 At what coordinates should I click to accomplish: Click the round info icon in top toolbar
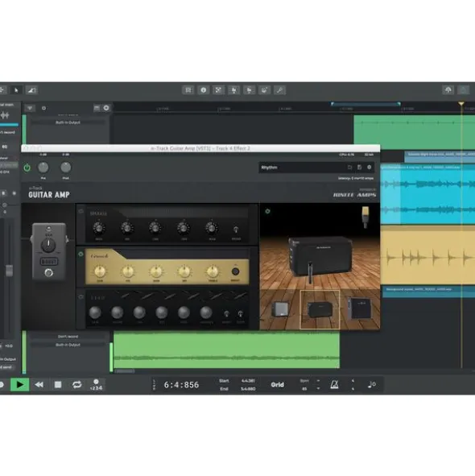coord(204,90)
